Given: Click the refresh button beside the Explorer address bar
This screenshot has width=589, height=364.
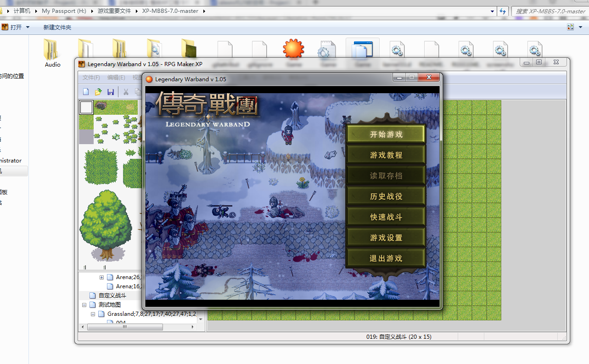Looking at the screenshot, I should (x=503, y=11).
